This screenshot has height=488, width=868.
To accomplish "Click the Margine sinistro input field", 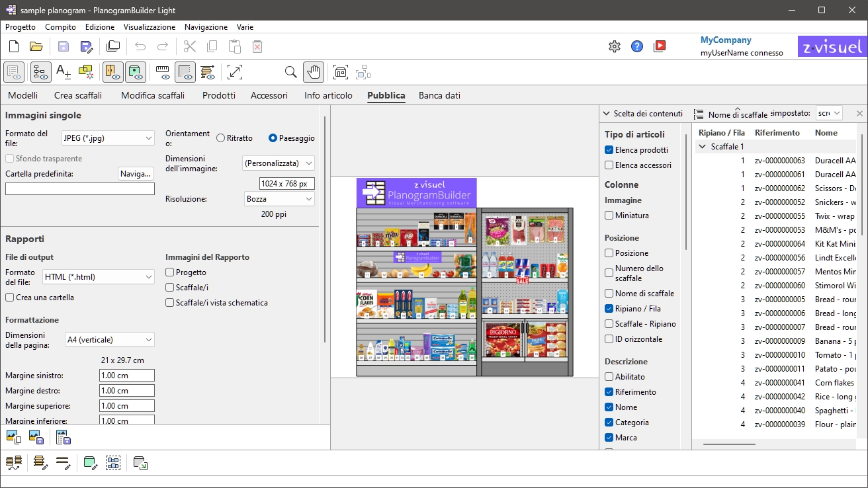I will [127, 376].
